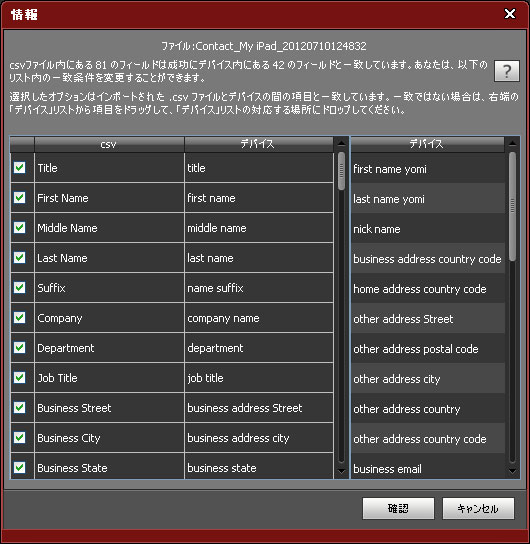Image resolution: width=530 pixels, height=544 pixels.
Task: Select 'business address country code' item
Action: point(428,259)
